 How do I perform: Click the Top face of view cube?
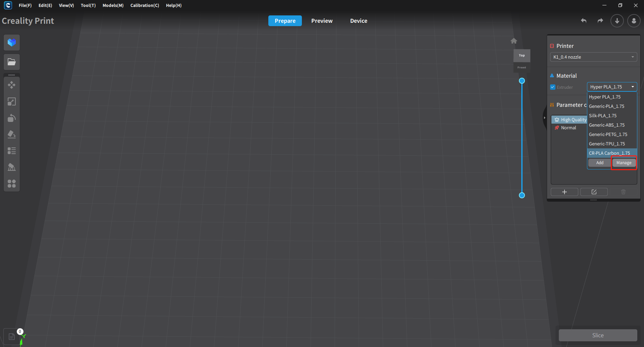click(522, 56)
